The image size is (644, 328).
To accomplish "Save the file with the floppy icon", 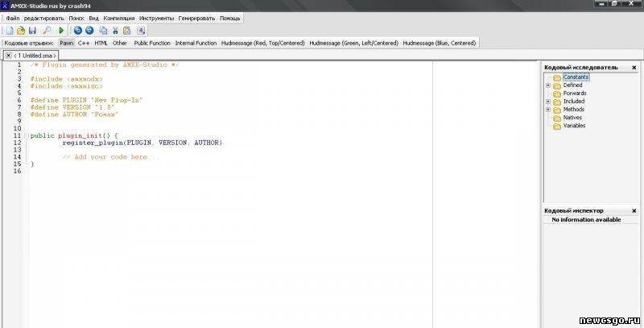I will tap(33, 30).
